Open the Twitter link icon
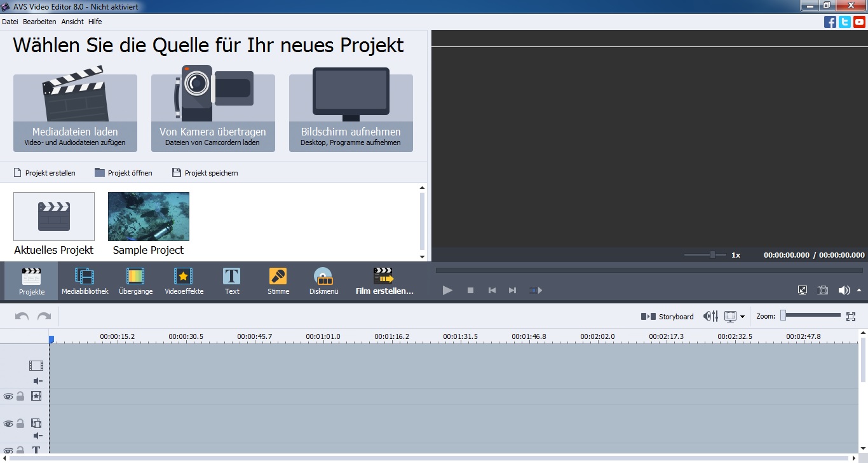The image size is (868, 463). pos(844,22)
